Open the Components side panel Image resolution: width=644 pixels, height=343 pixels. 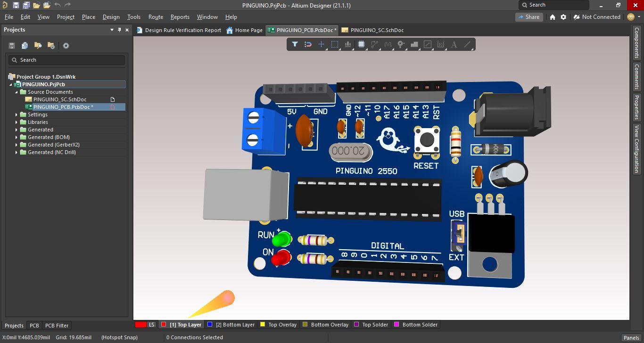[x=637, y=42]
